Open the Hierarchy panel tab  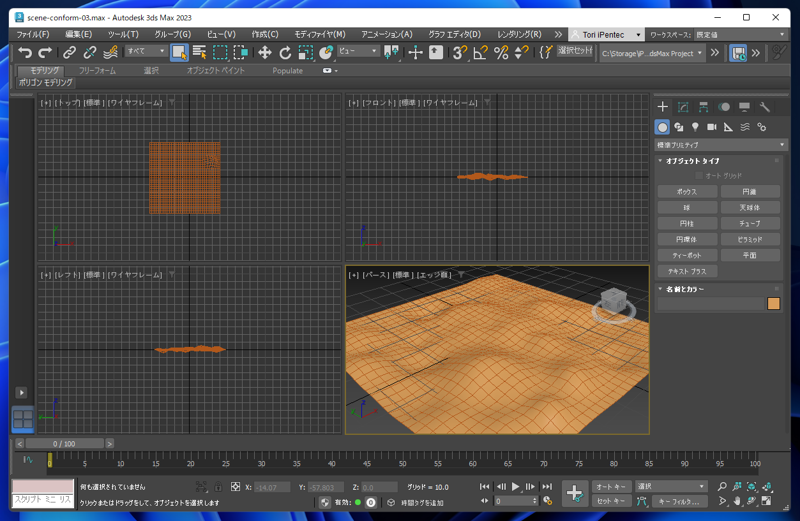point(703,107)
